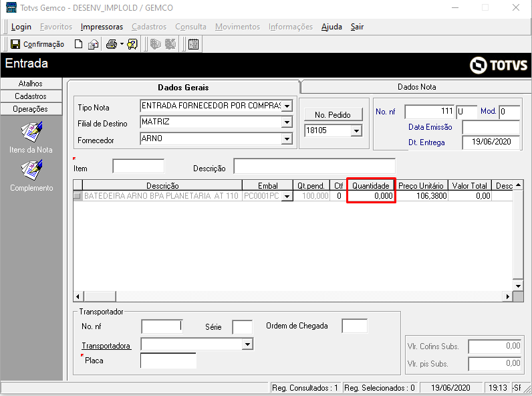Click the Valor Total column header
The width and height of the screenshot is (532, 396).
470,185
